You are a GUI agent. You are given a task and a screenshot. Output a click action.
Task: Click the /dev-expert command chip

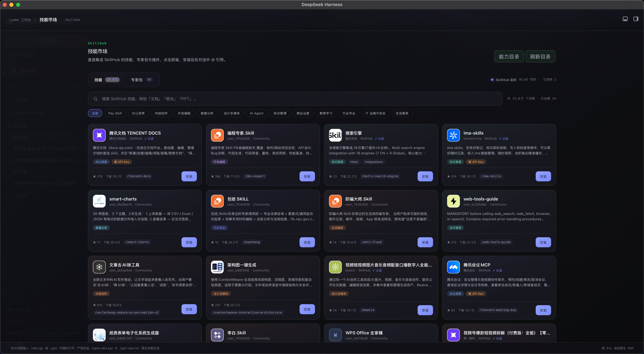click(255, 176)
